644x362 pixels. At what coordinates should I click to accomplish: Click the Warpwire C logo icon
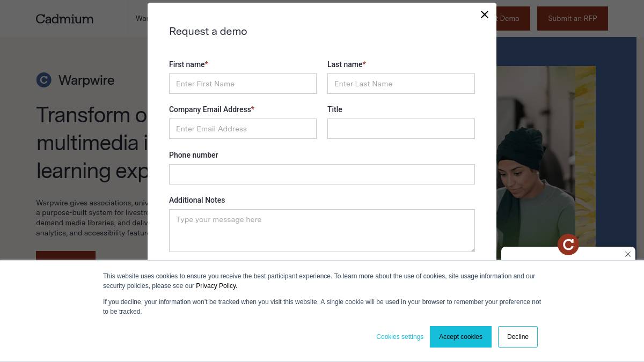(43, 80)
